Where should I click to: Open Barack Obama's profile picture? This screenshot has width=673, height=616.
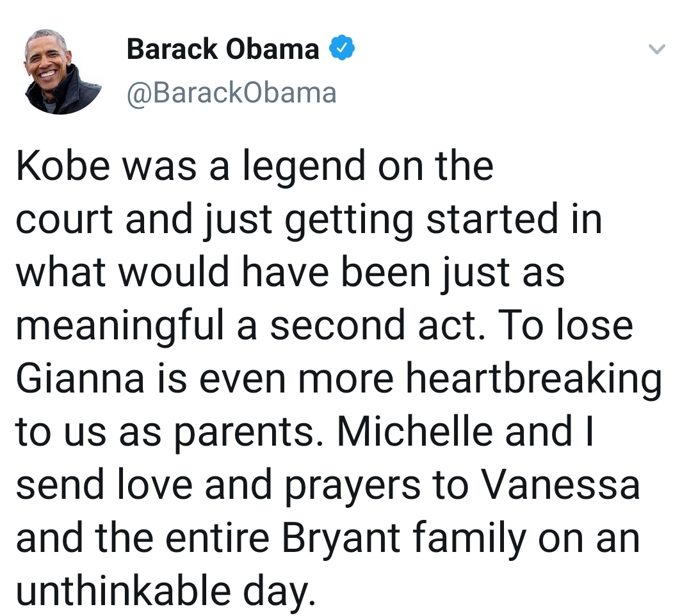[63, 72]
